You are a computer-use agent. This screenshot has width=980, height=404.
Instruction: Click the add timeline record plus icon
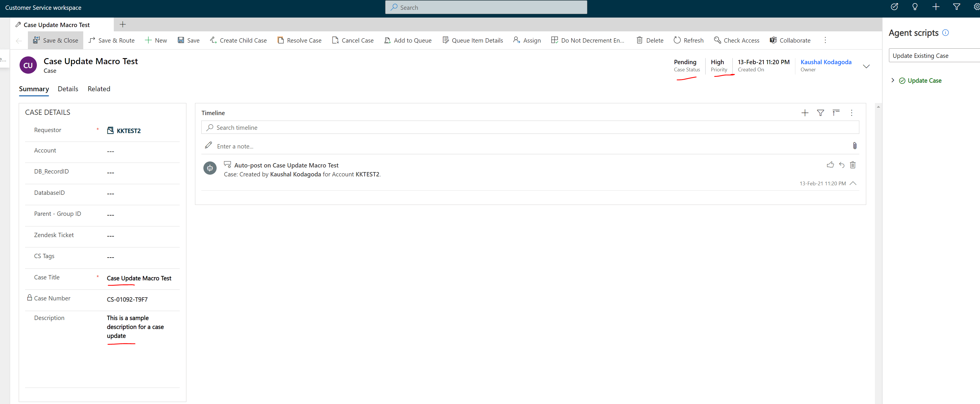(x=805, y=113)
